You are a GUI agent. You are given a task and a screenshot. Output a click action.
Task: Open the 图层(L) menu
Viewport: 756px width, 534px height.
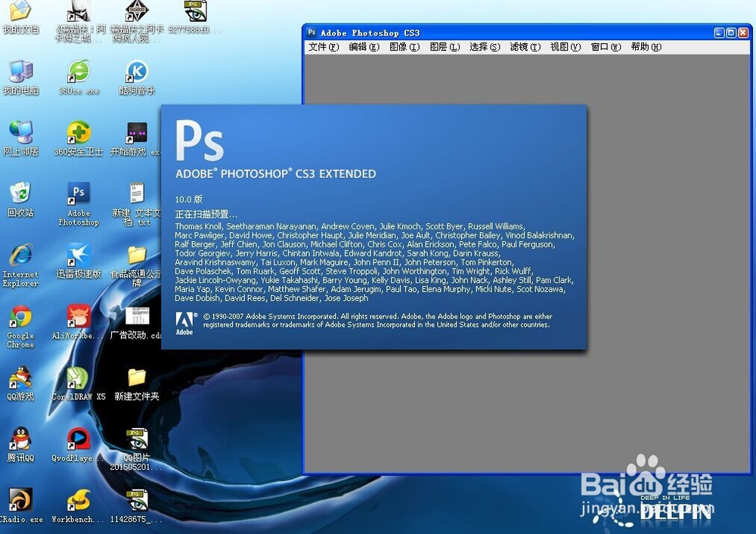click(445, 47)
